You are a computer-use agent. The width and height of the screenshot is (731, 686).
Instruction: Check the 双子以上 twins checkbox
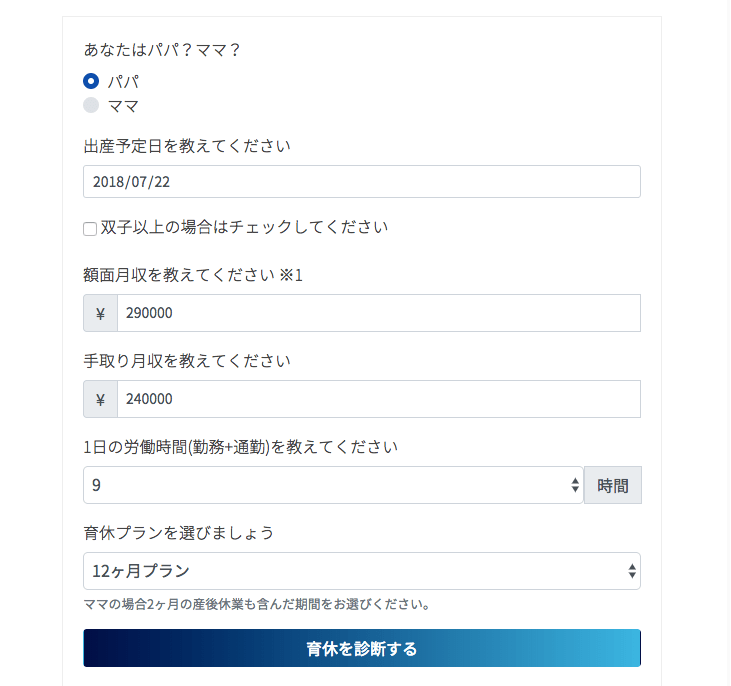tap(90, 229)
